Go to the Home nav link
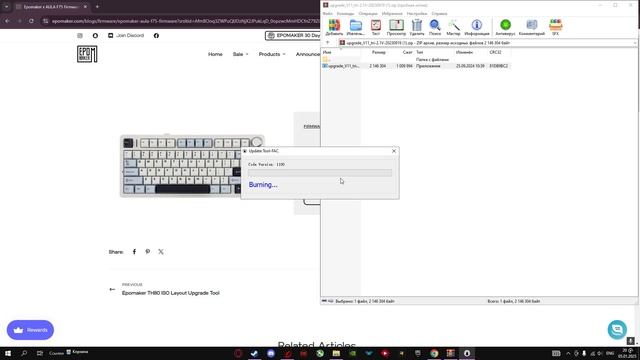The width and height of the screenshot is (640, 360). click(x=215, y=54)
